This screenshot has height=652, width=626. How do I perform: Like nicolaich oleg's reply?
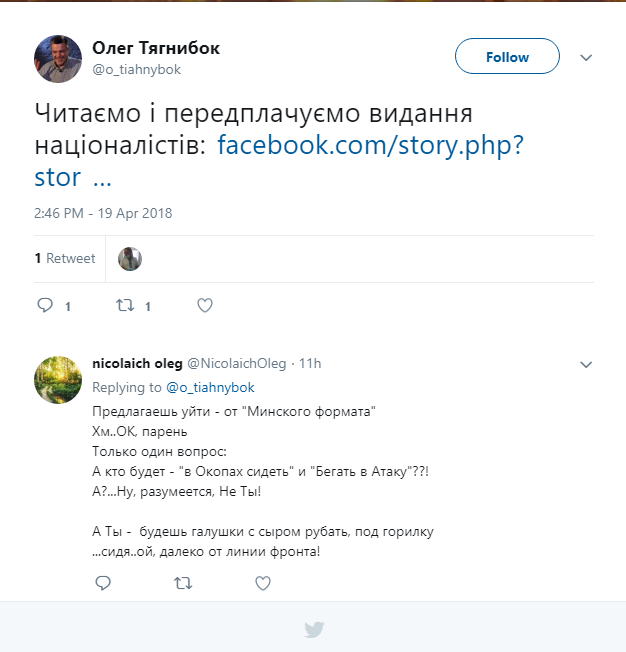262,583
